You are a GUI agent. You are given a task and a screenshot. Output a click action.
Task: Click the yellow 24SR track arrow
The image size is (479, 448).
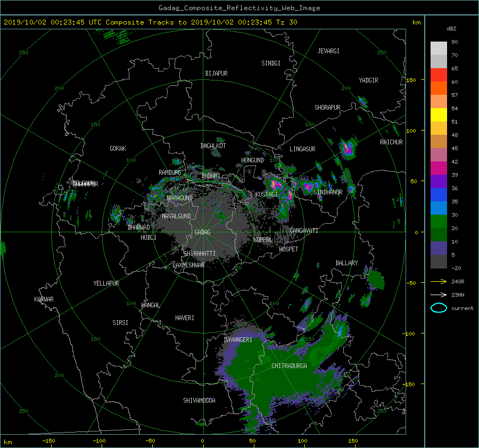click(439, 282)
